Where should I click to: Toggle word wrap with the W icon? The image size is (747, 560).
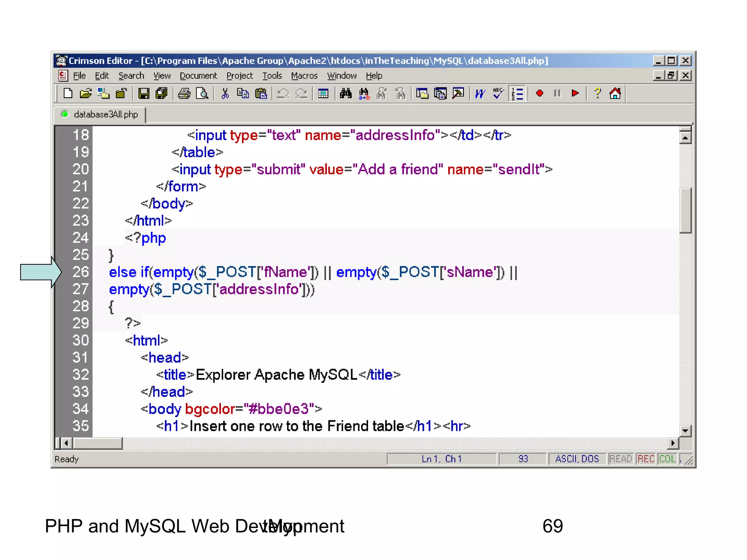(x=480, y=94)
